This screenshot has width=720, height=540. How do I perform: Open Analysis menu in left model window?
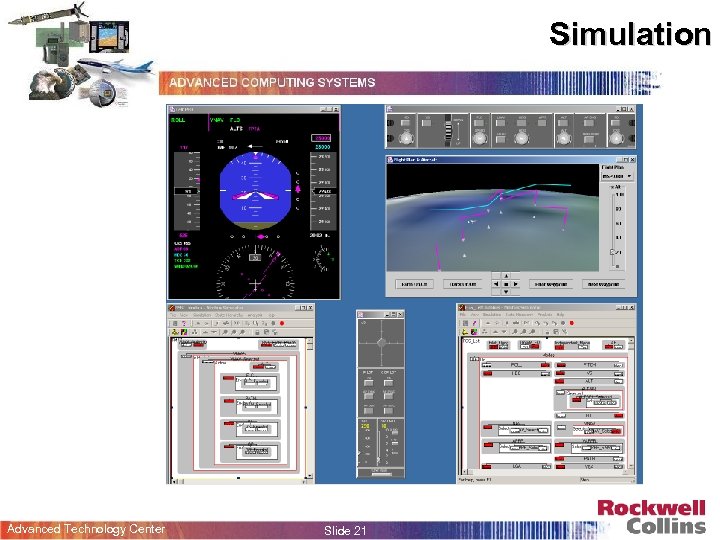(x=255, y=315)
